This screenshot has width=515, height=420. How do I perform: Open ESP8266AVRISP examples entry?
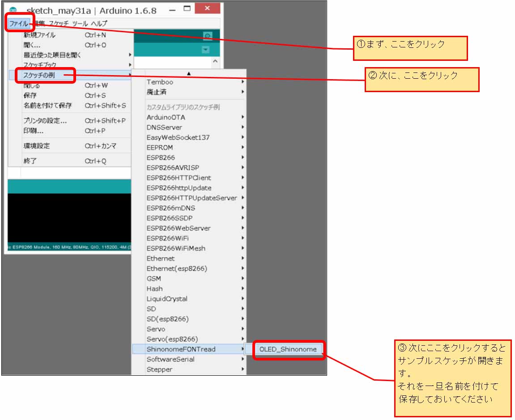(x=189, y=167)
